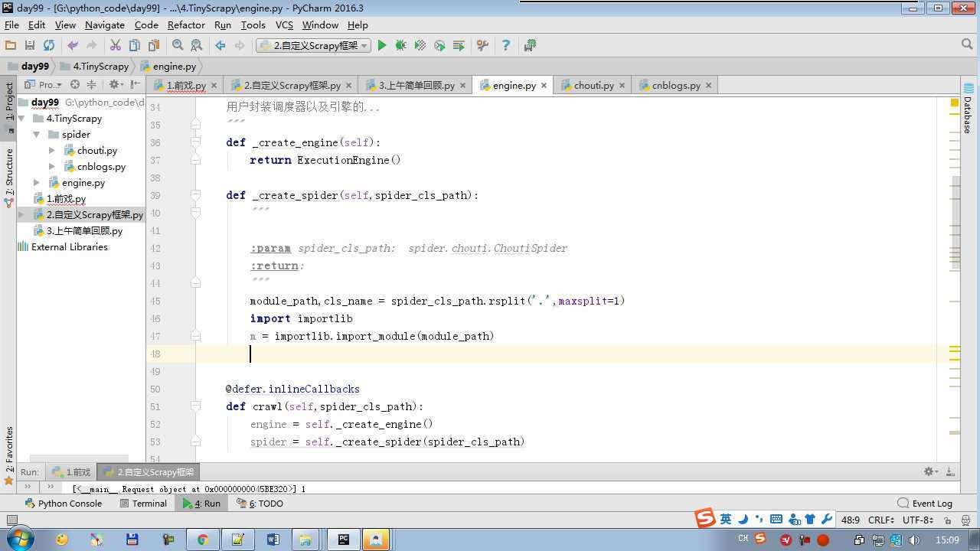
Task: Expand engine.py in the project tree
Action: [x=37, y=183]
